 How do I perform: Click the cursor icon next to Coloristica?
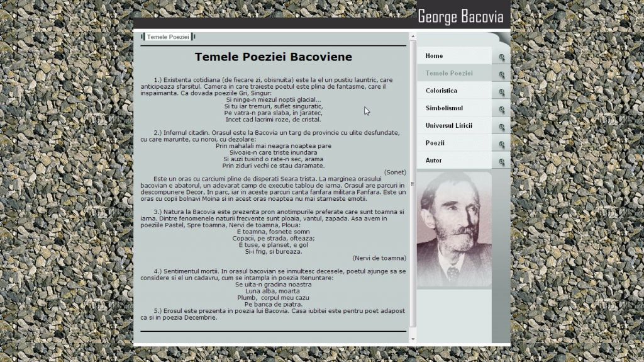[x=502, y=93]
